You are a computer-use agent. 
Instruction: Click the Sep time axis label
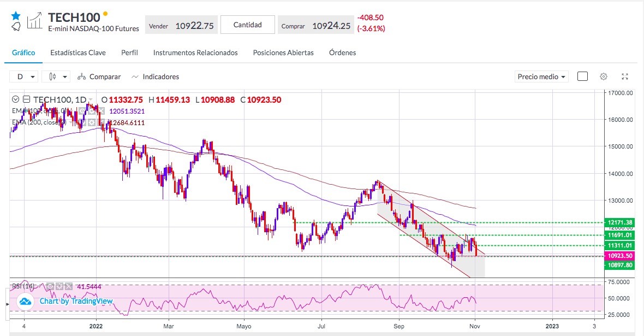[399, 326]
